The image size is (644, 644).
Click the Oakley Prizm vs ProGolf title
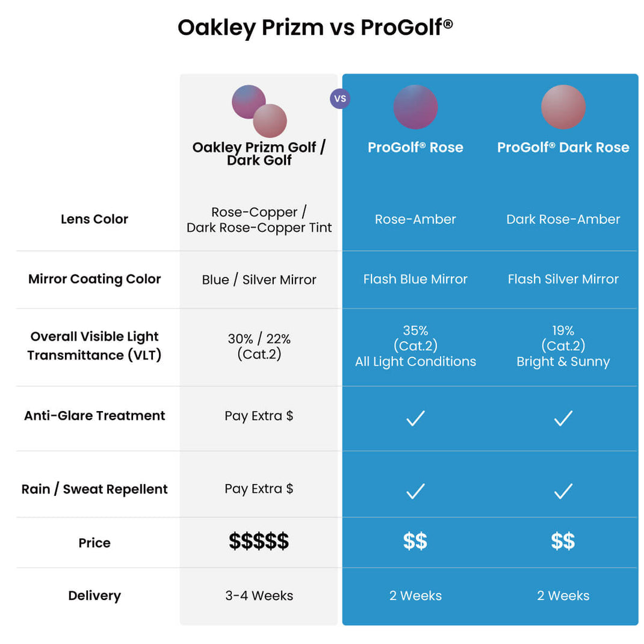click(315, 28)
